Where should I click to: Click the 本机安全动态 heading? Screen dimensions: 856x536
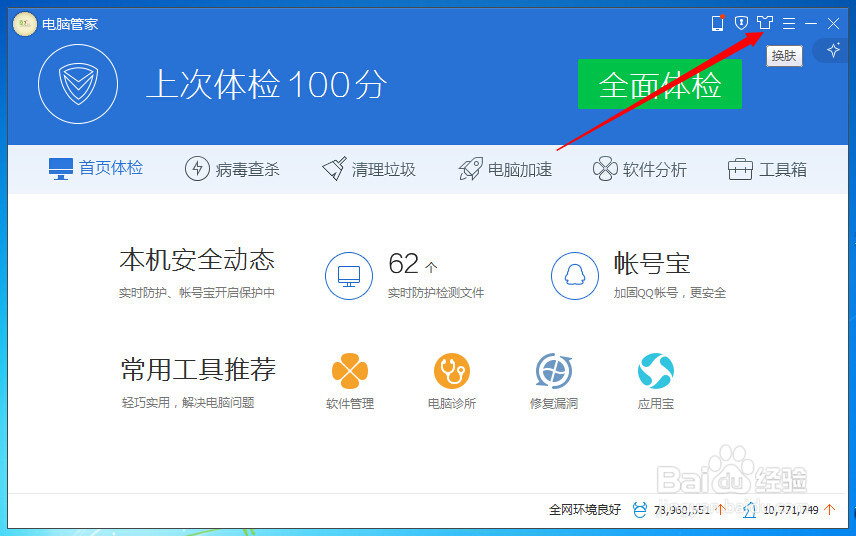pos(197,260)
